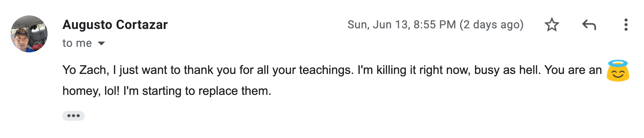Star the email from Augusto Cortazar

pyautogui.click(x=552, y=25)
